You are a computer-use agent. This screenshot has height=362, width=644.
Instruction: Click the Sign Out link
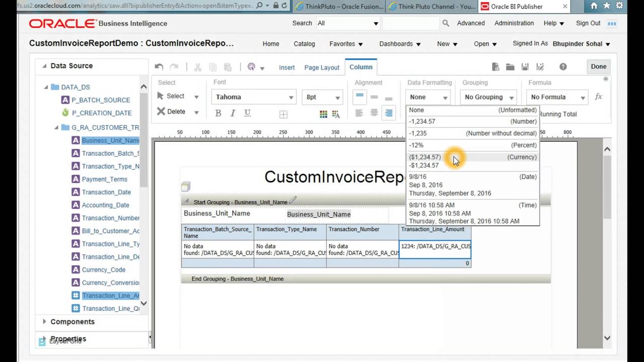pyautogui.click(x=588, y=23)
